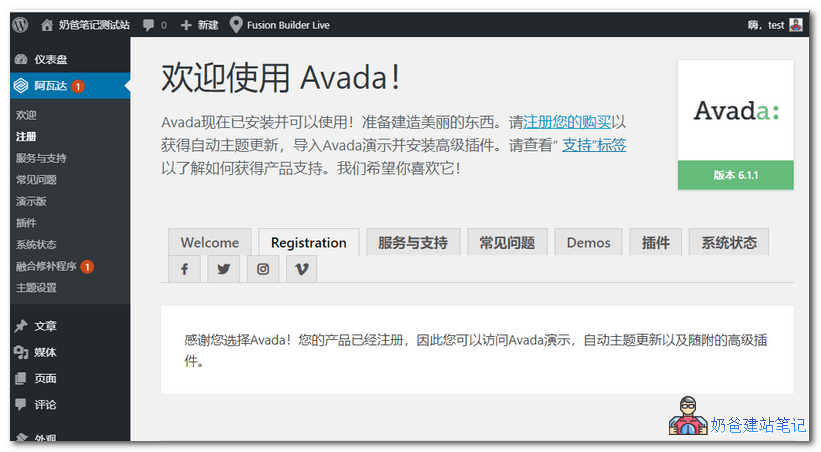The height and width of the screenshot is (452, 821).
Task: Open 媒体 label in sidebar
Action: (46, 352)
